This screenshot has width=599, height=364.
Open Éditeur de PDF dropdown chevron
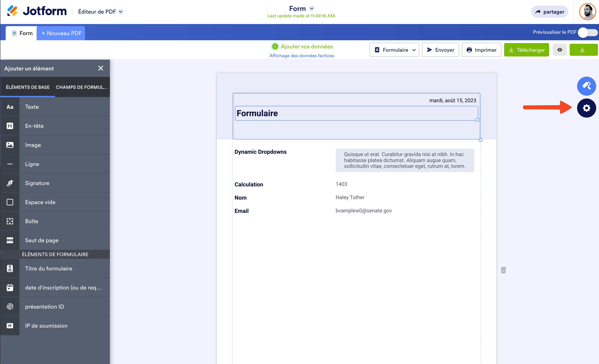[x=121, y=12]
